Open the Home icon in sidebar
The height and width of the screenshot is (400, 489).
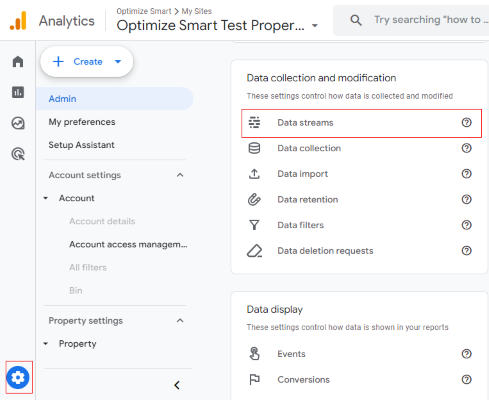click(18, 61)
